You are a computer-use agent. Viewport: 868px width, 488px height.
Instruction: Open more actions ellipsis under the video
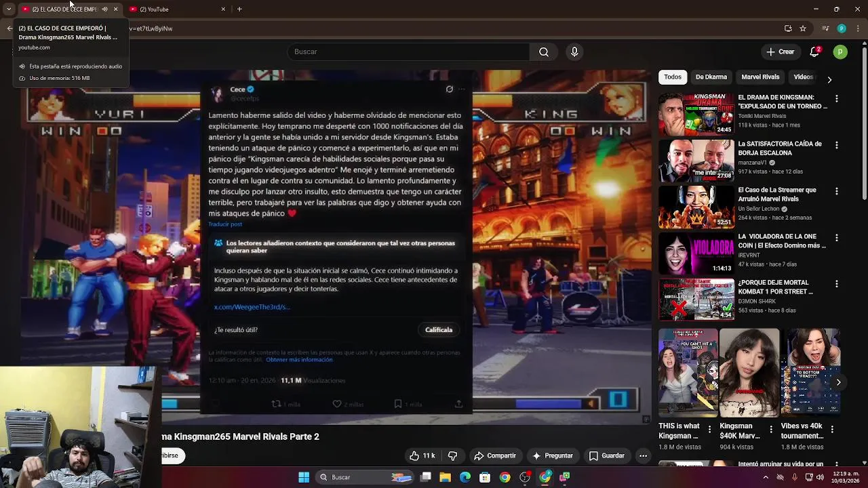click(643, 455)
